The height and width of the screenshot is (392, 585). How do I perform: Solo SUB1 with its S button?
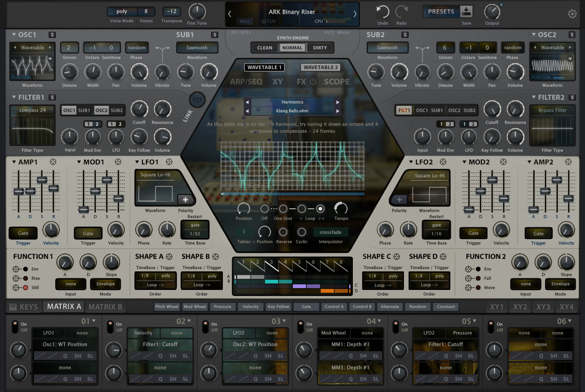214,35
